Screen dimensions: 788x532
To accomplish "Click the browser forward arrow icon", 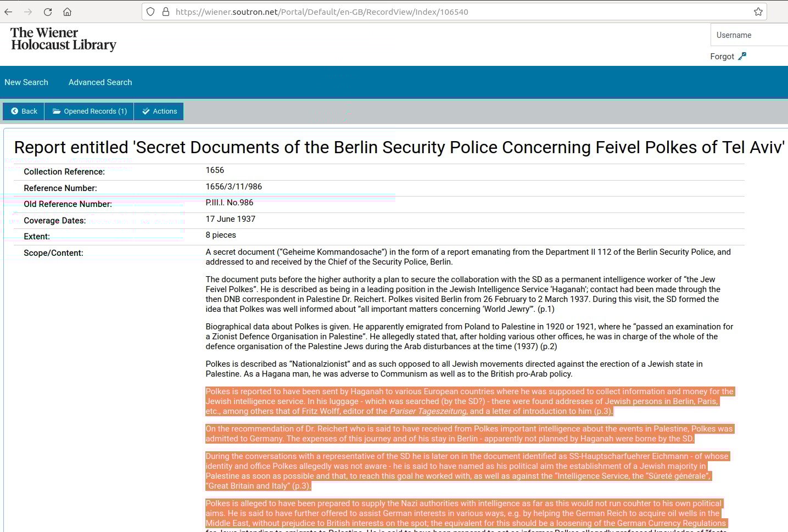I will pyautogui.click(x=28, y=12).
